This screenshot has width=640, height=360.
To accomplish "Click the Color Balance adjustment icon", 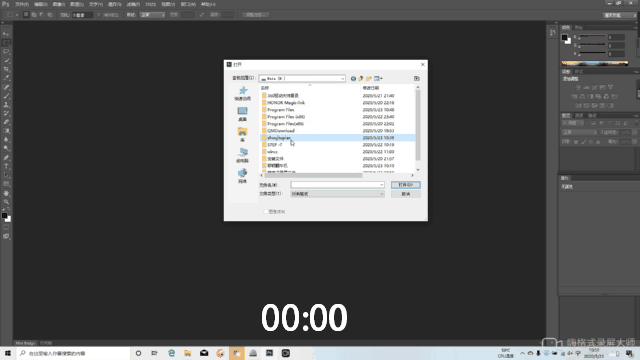I will click(582, 96).
